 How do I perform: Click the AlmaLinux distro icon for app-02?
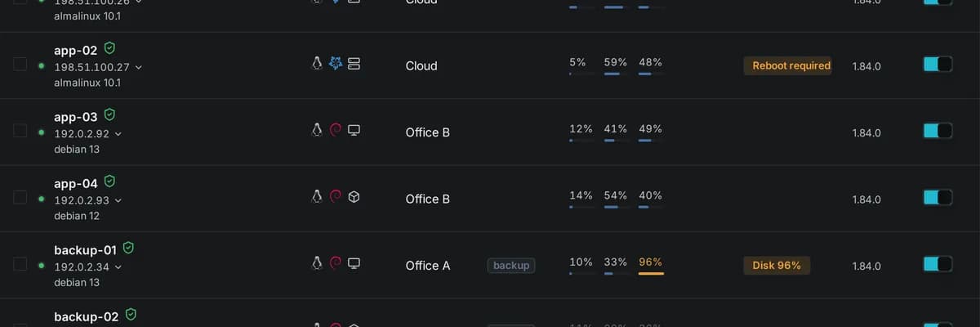pos(335,63)
